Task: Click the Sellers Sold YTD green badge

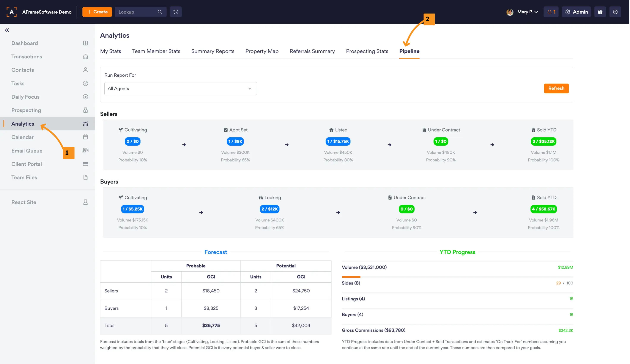Action: coord(543,141)
